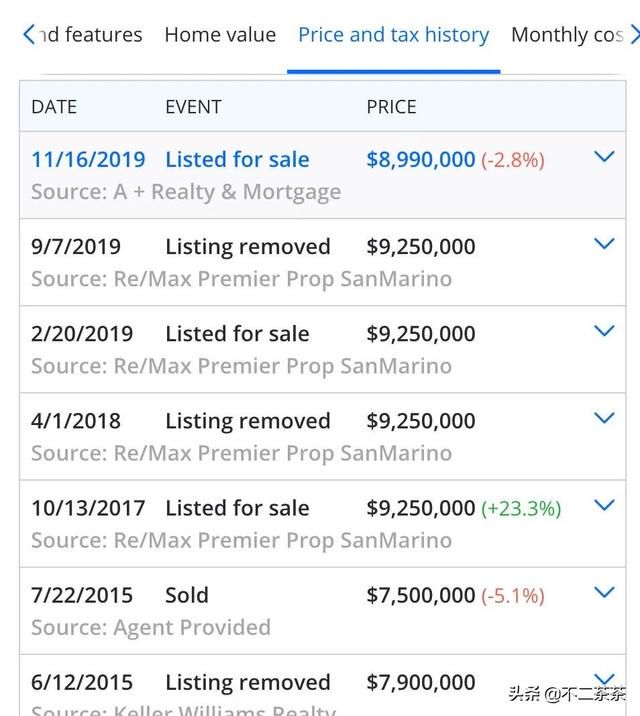Click the blue Listed for sale link

(237, 160)
